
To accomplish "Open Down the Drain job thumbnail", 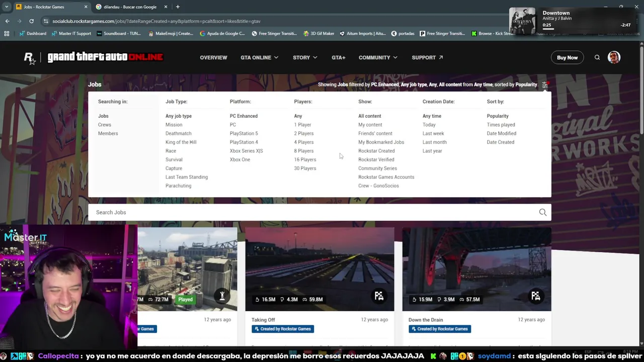I will [x=476, y=269].
